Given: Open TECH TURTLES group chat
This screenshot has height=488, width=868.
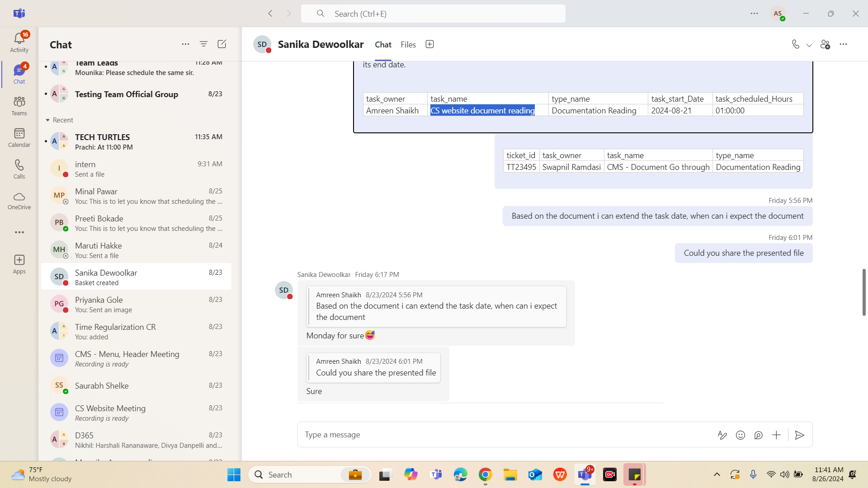Looking at the screenshot, I should click(x=136, y=141).
